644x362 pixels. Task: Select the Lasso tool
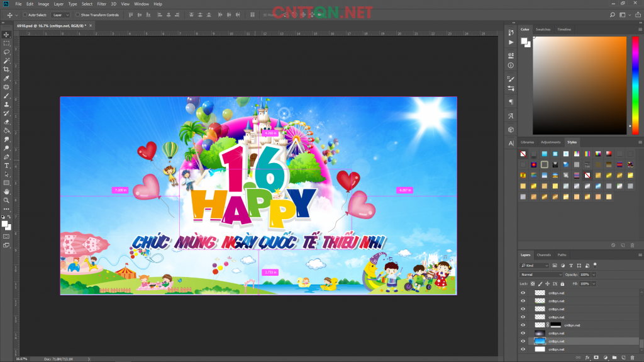[6, 52]
